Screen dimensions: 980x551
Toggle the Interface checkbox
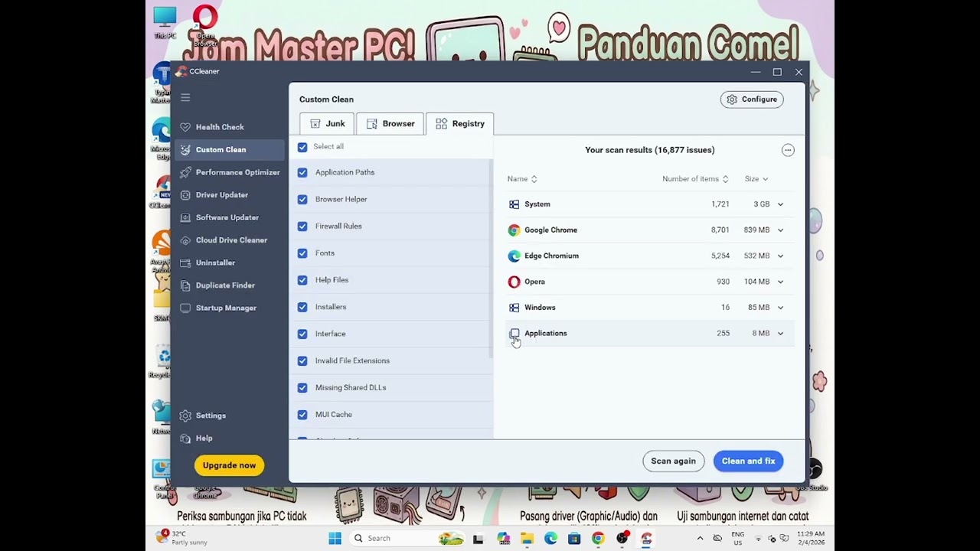(x=302, y=334)
